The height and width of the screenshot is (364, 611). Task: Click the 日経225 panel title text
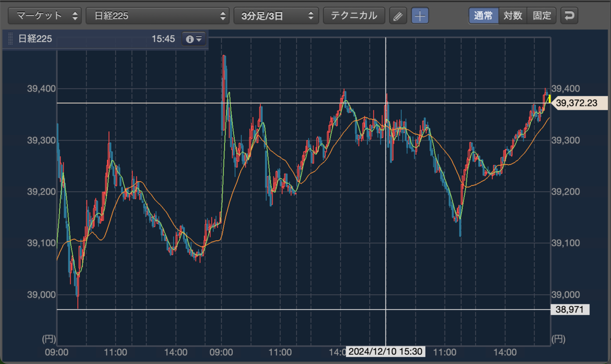click(x=35, y=39)
